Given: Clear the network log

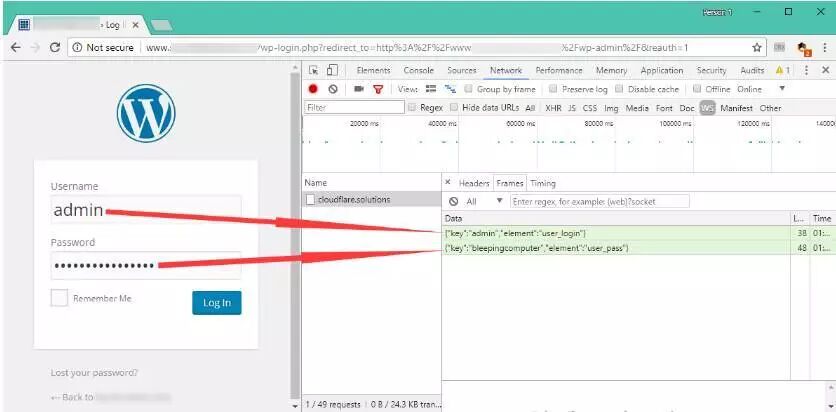Looking at the screenshot, I should click(x=333, y=89).
